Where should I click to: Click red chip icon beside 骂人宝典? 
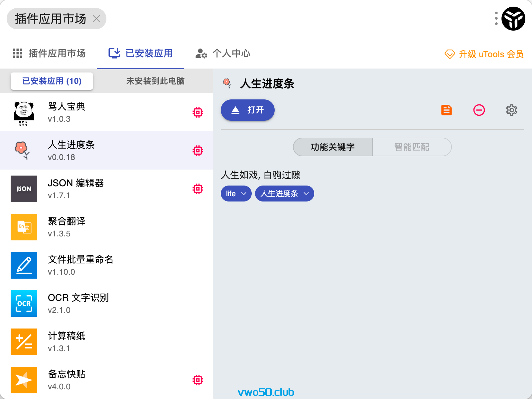point(198,112)
